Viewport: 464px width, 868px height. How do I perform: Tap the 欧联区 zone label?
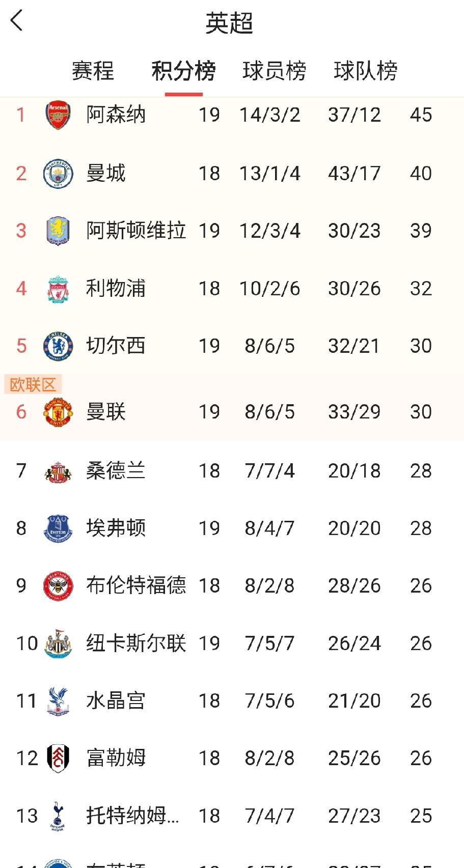tap(33, 384)
